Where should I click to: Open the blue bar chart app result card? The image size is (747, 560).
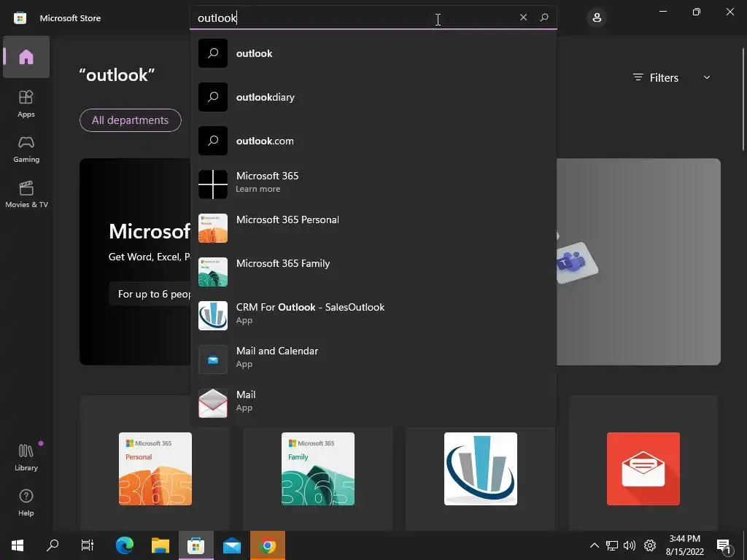480,469
